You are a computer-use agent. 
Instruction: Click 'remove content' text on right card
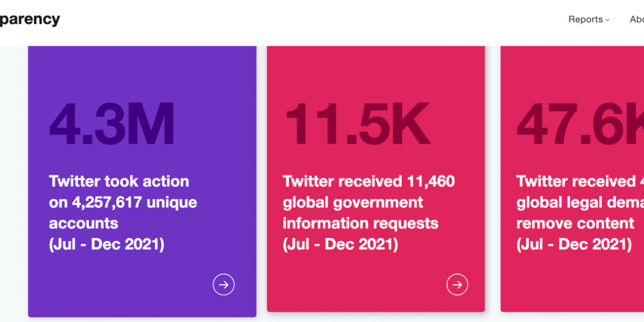click(575, 224)
